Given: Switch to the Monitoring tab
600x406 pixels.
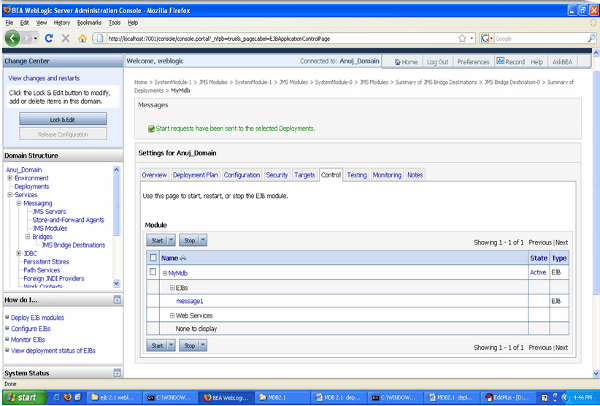Looking at the screenshot, I should [387, 175].
